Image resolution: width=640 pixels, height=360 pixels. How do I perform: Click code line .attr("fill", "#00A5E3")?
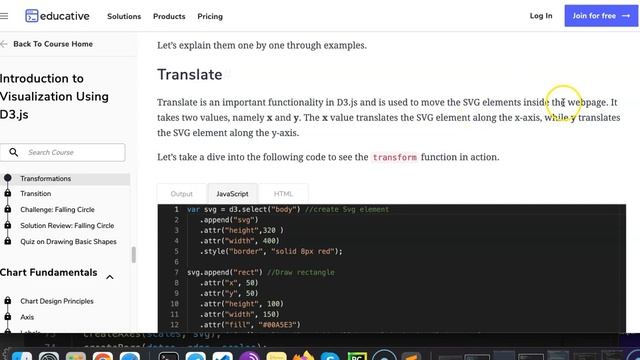point(250,325)
